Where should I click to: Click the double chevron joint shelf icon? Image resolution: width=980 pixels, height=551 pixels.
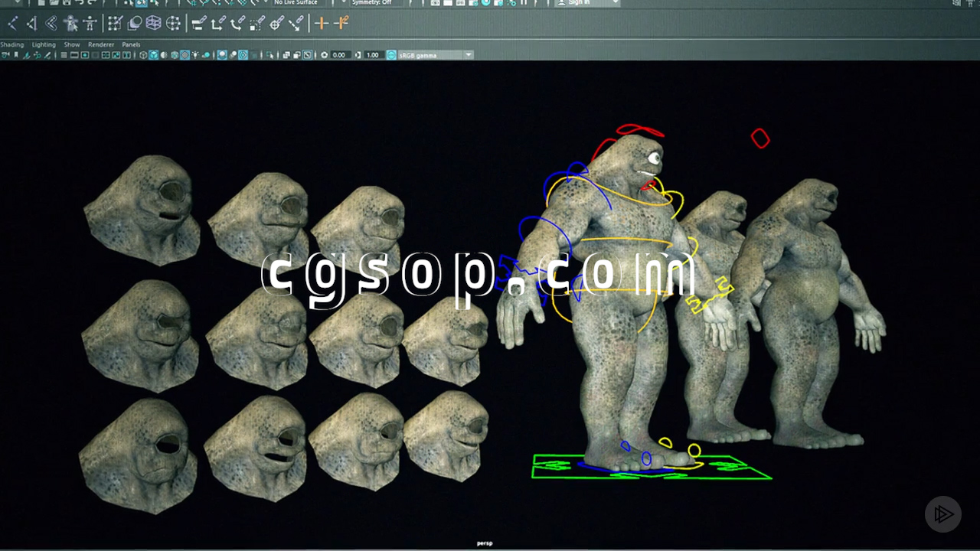pos(51,23)
